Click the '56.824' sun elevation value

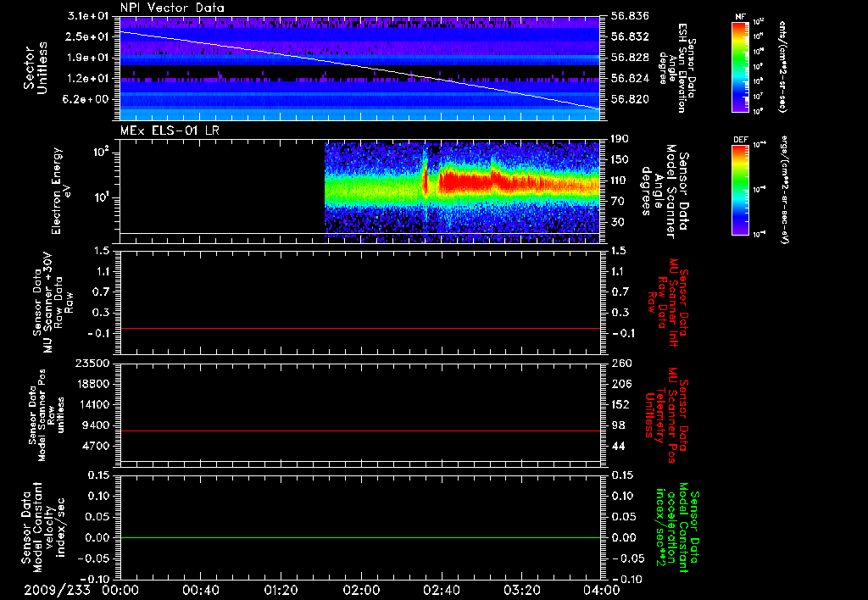tap(630, 79)
